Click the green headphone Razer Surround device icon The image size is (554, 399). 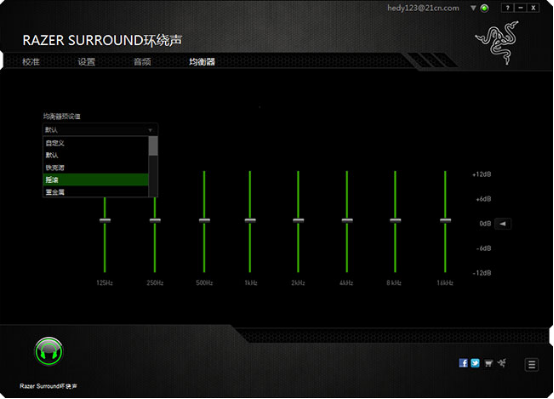[49, 352]
